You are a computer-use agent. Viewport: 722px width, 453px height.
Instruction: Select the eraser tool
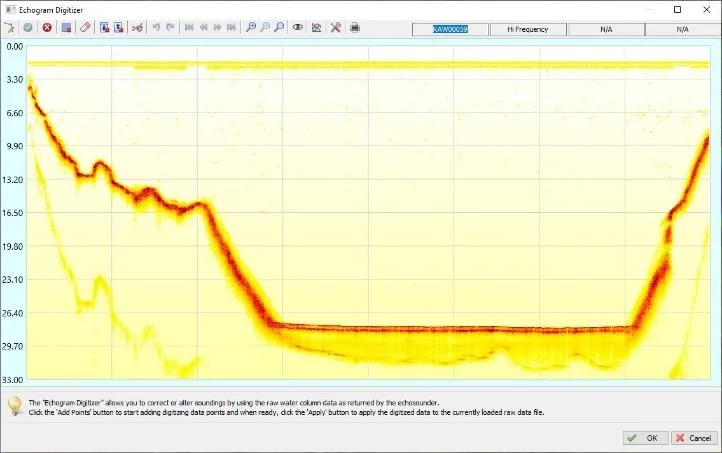(x=85, y=28)
